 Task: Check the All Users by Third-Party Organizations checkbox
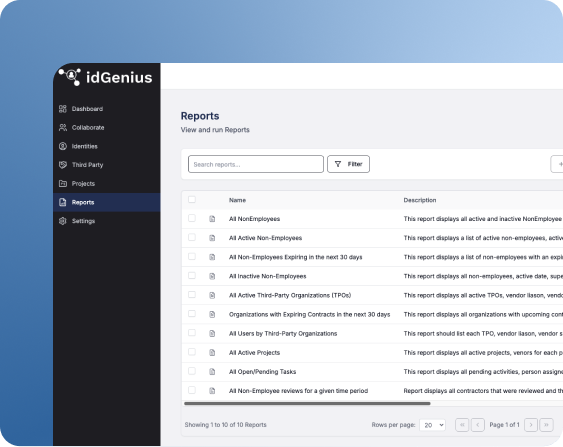tap(192, 332)
